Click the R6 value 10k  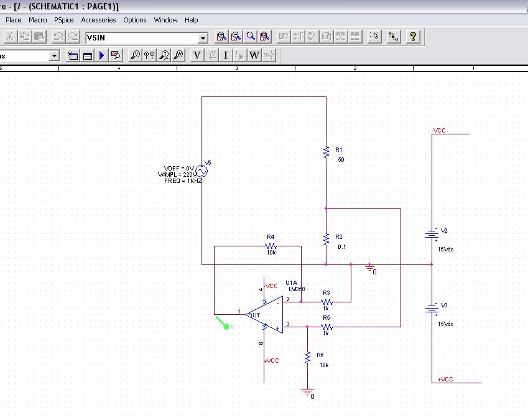point(324,365)
